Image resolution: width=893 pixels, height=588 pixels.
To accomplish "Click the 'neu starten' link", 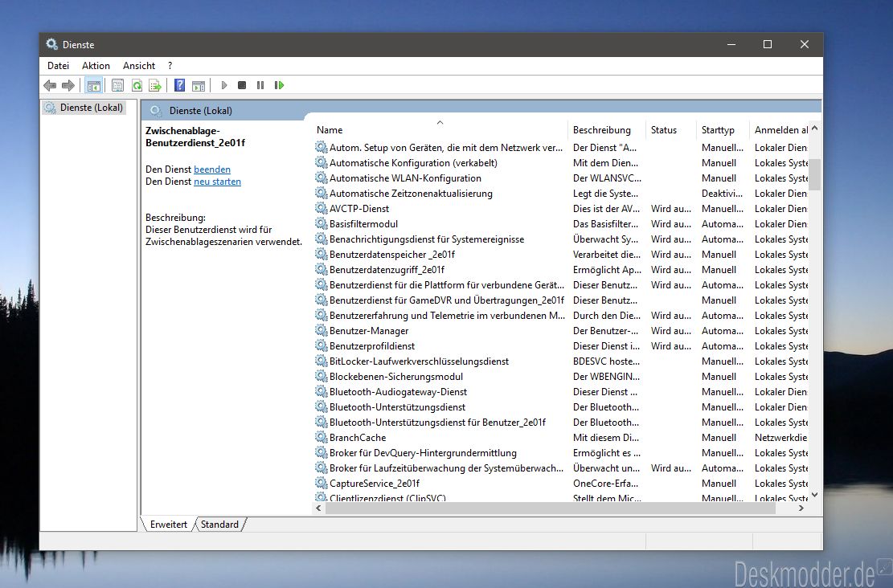I will click(x=217, y=182).
